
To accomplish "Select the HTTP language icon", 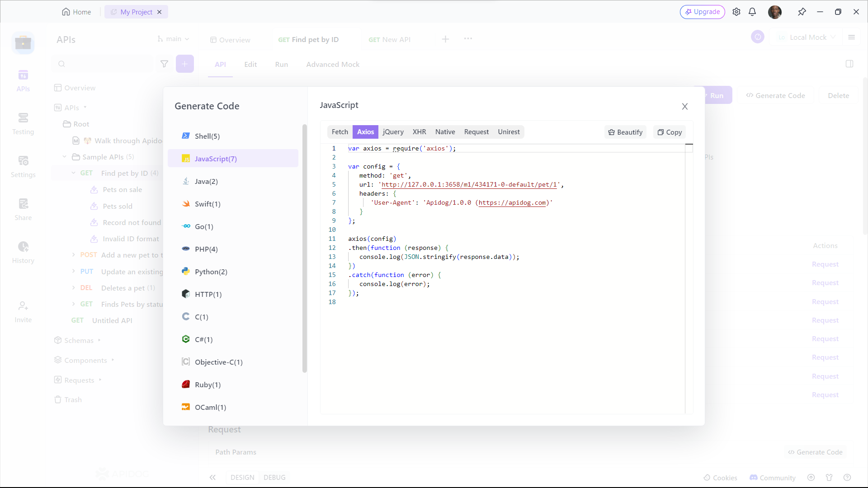I will pyautogui.click(x=186, y=294).
